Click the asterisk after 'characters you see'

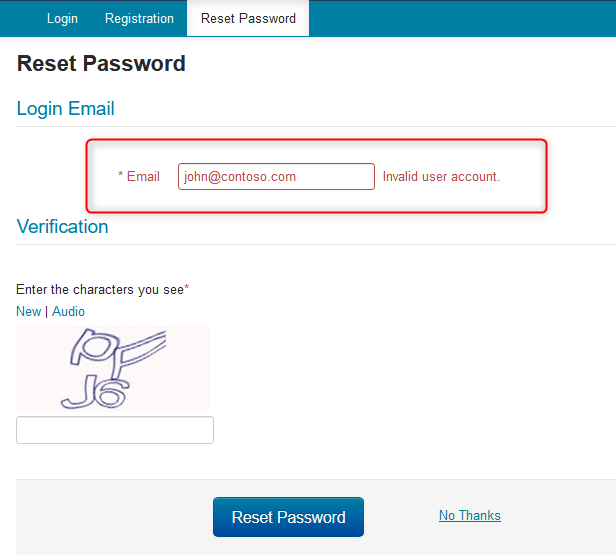point(187,289)
